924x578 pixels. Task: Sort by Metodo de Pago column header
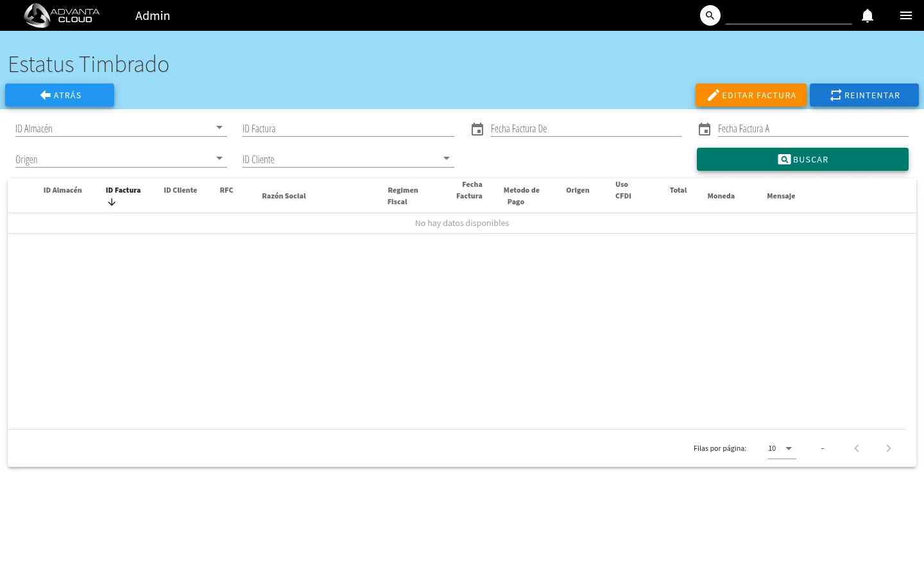tap(522, 196)
